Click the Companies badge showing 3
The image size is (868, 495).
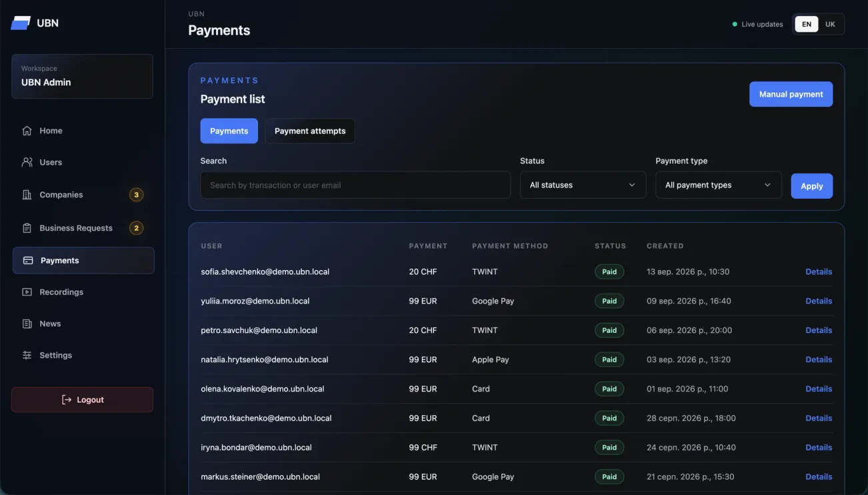(136, 195)
